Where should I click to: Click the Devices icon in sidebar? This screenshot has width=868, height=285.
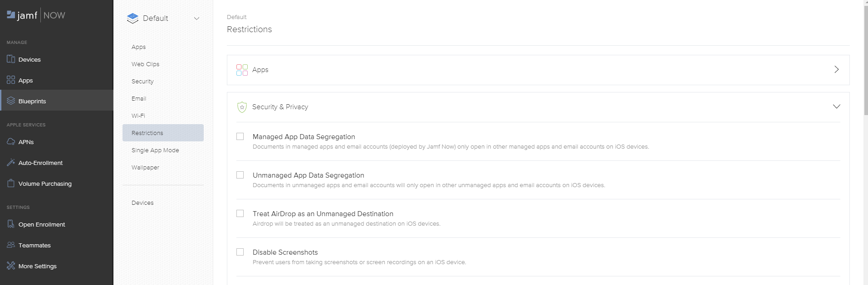point(11,59)
